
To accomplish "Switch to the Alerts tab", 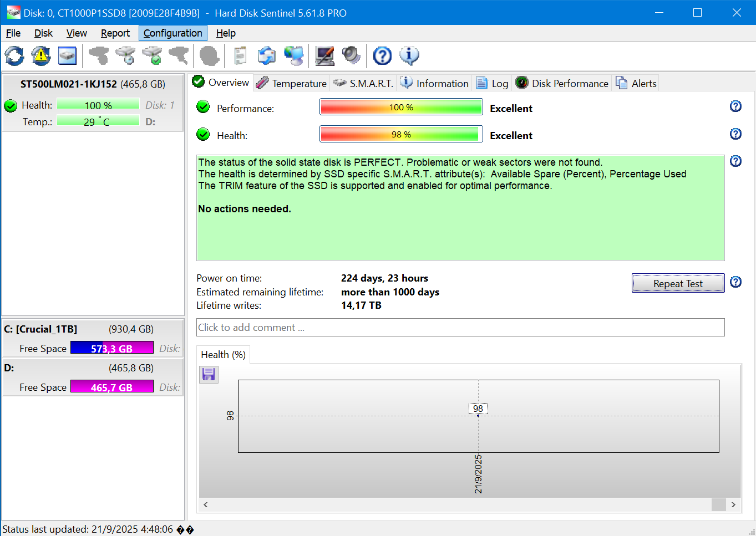I will pyautogui.click(x=636, y=83).
